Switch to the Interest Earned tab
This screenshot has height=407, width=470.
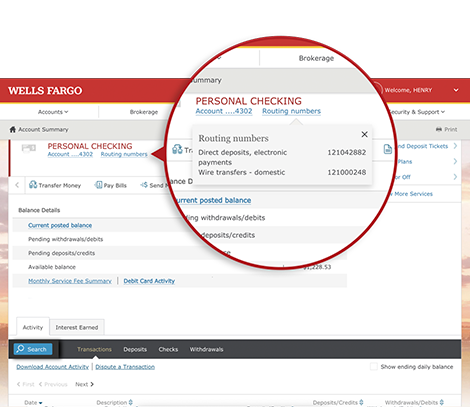click(77, 327)
